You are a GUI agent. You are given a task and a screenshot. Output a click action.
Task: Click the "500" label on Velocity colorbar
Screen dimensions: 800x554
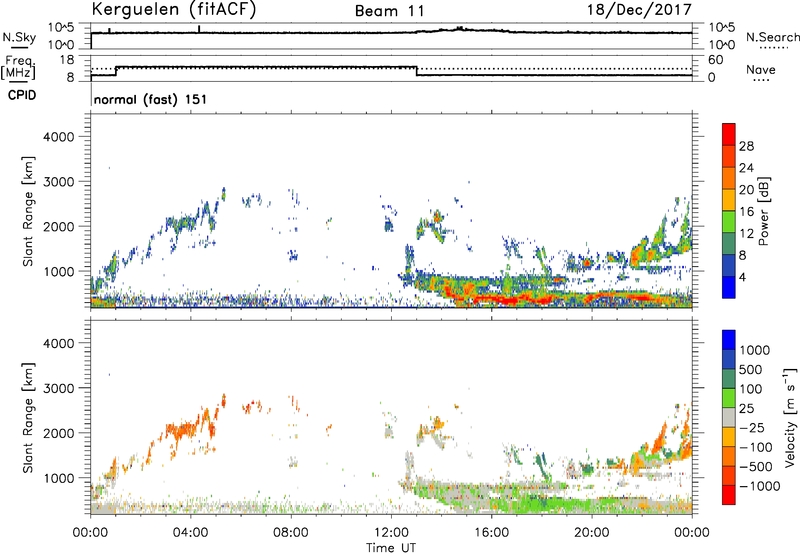751,369
